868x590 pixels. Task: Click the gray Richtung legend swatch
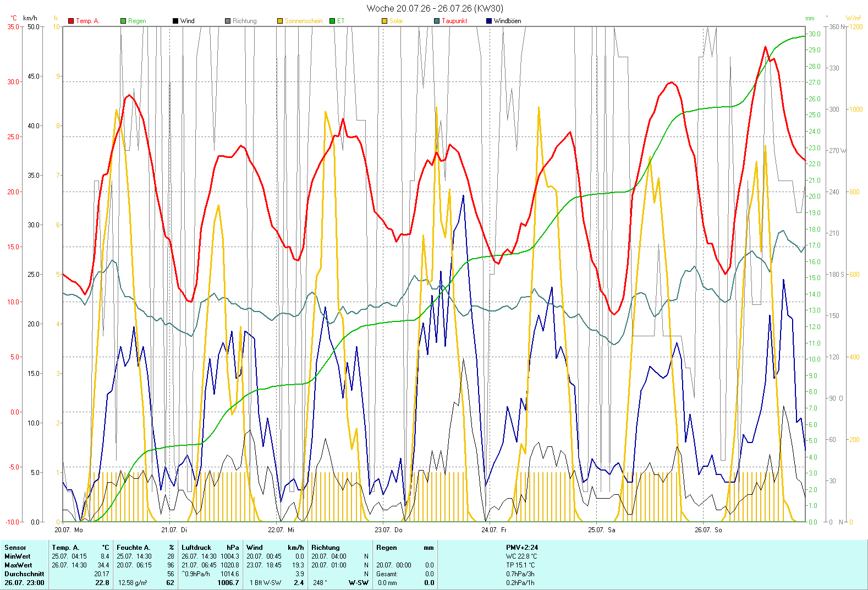point(228,21)
